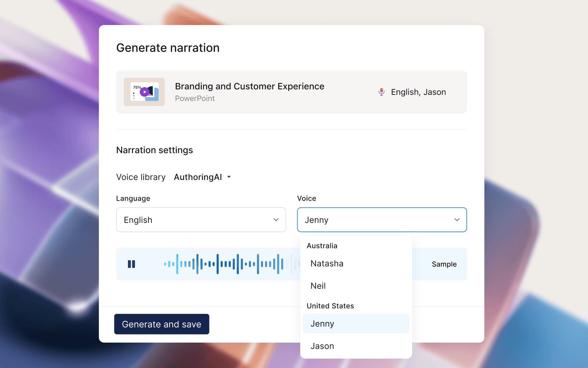
Task: Click the Australia group header
Action: (322, 246)
